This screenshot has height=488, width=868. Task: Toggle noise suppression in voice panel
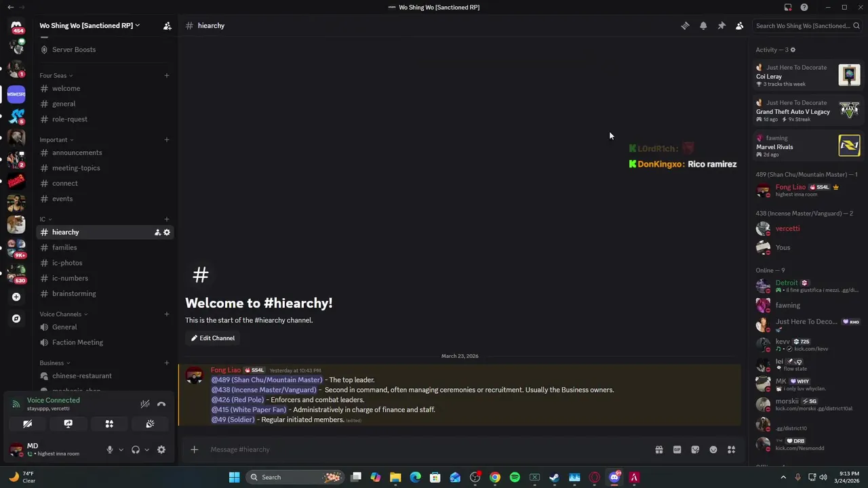click(145, 404)
